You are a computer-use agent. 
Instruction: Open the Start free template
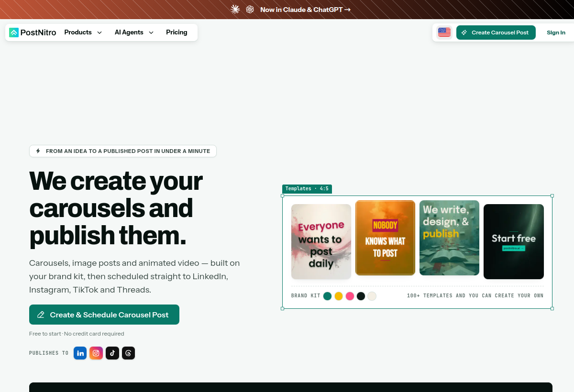(514, 241)
